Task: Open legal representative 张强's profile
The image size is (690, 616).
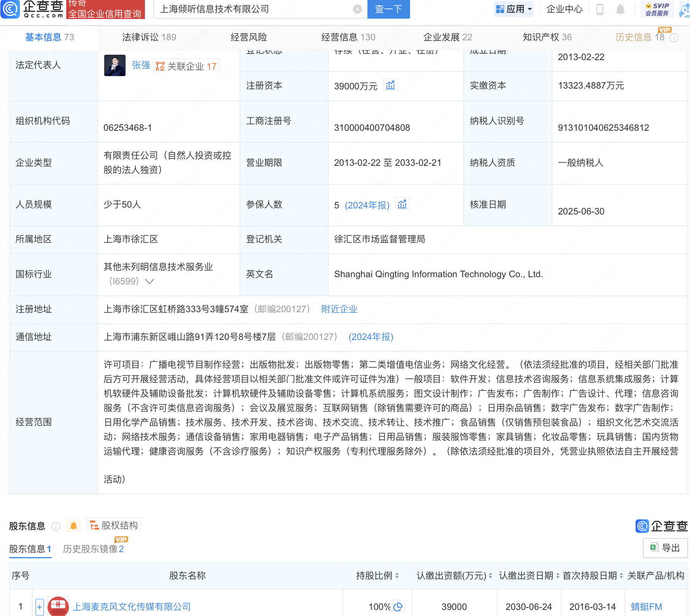Action: [141, 65]
